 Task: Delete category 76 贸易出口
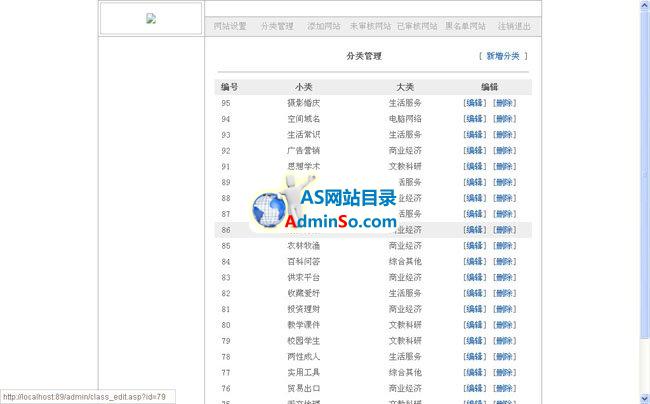click(504, 388)
